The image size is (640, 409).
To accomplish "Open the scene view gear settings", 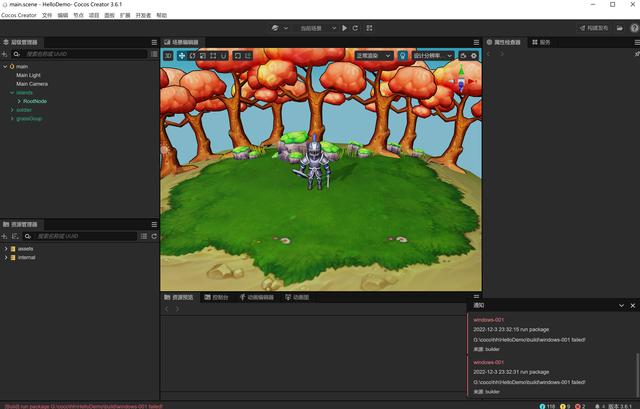I will tap(474, 56).
